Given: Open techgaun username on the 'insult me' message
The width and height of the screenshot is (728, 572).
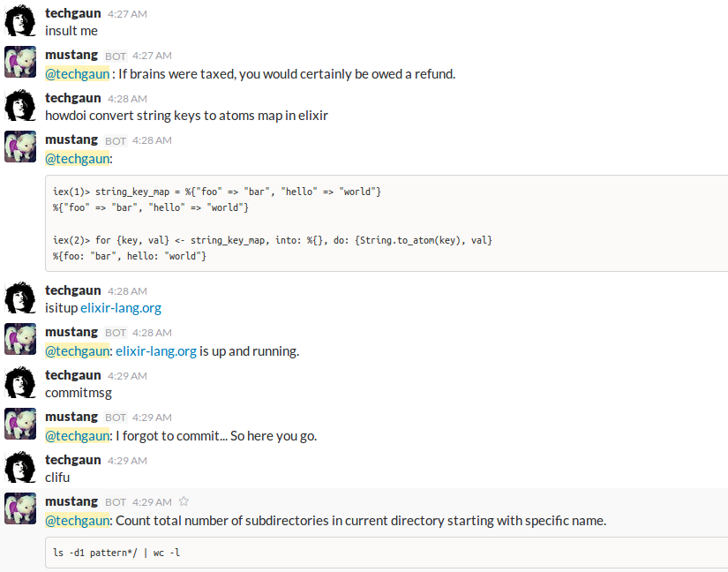Looking at the screenshot, I should pos(73,13).
